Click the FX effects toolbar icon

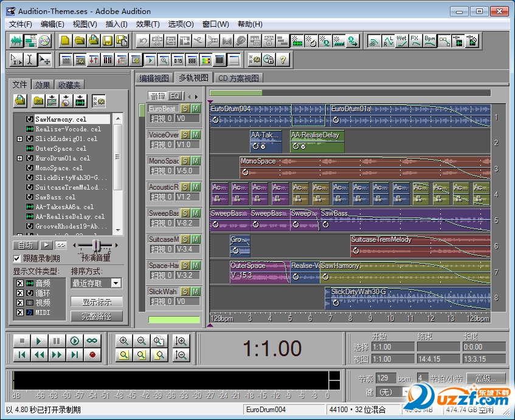(x=415, y=41)
